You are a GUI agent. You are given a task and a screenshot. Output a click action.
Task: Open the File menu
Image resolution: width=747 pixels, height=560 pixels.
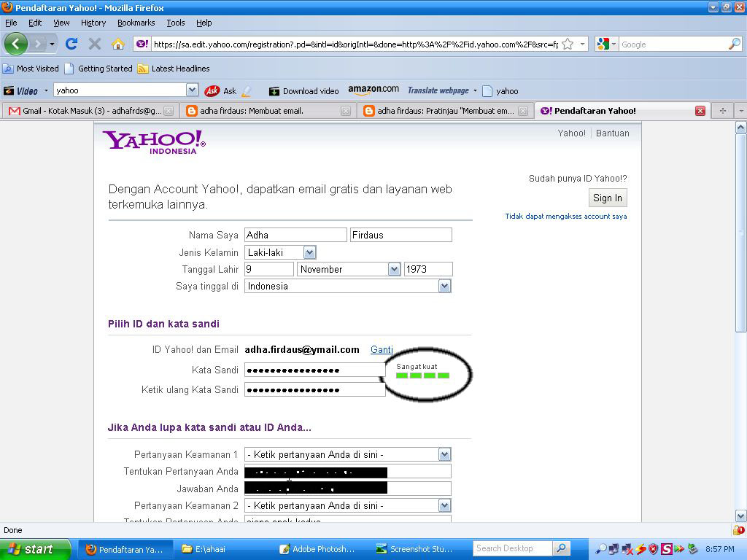(x=11, y=23)
